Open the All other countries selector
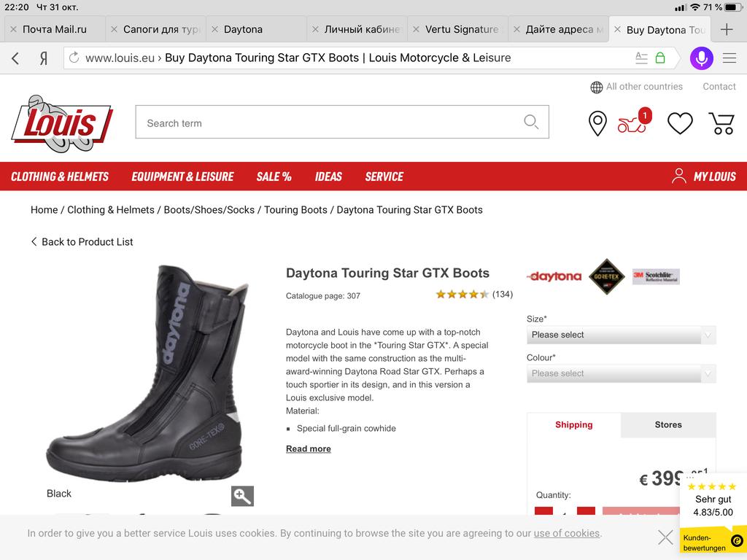 coord(636,87)
